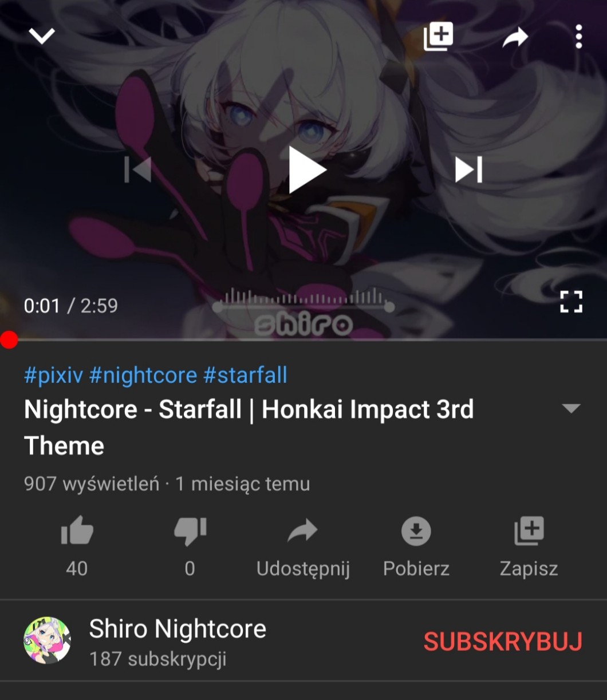
Task: Open the Shiro Nightcore channel avatar
Action: point(47,640)
